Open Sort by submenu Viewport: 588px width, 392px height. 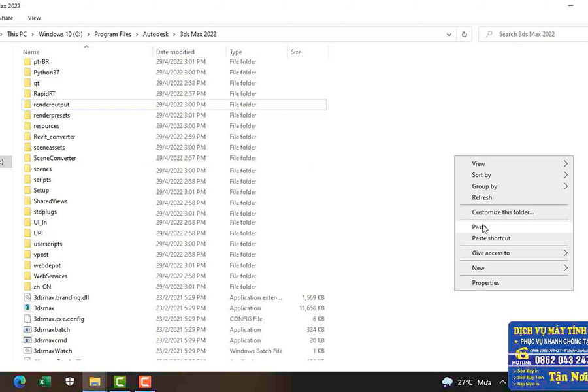(x=514, y=175)
